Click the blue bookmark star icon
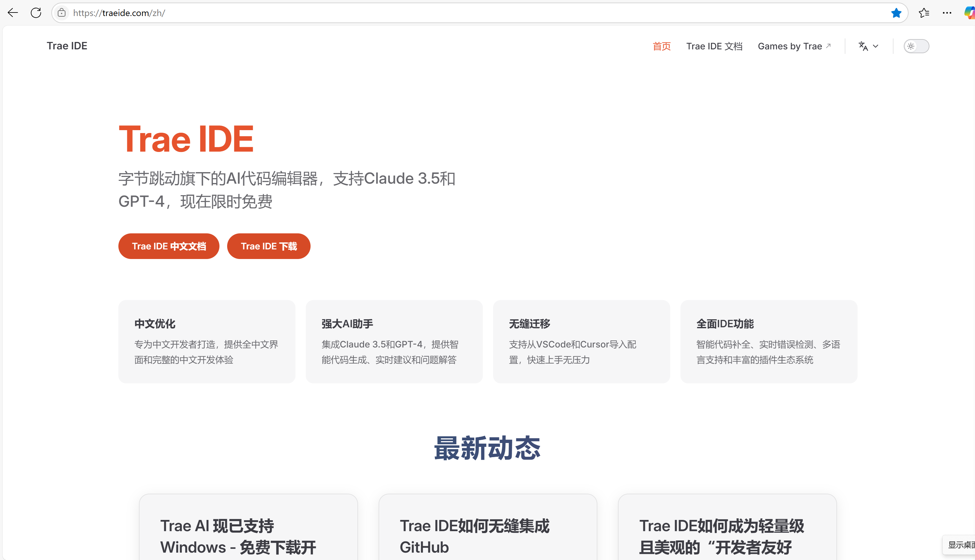This screenshot has width=975, height=560. pos(896,13)
